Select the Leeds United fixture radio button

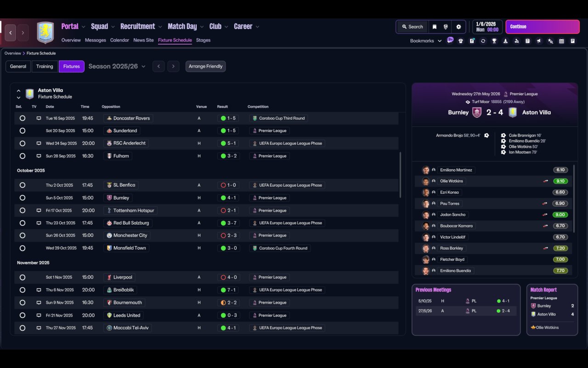23,316
